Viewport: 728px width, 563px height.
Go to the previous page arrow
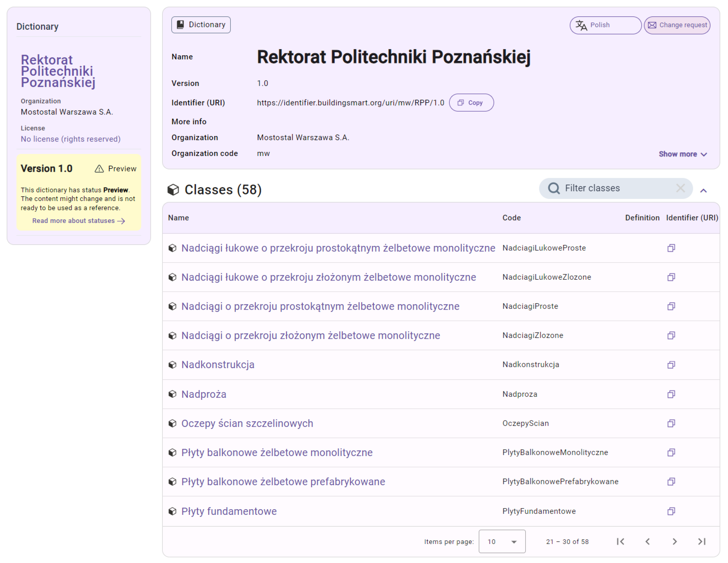(647, 541)
